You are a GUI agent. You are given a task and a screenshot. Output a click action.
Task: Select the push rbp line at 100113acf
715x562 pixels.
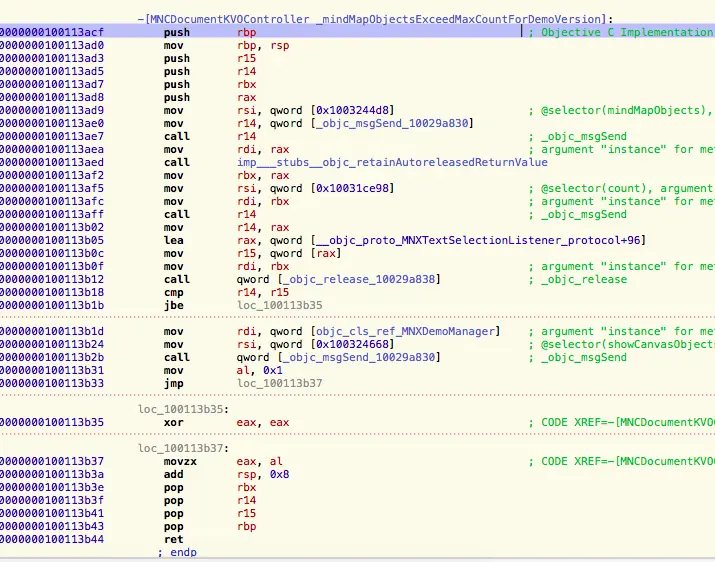358,32
